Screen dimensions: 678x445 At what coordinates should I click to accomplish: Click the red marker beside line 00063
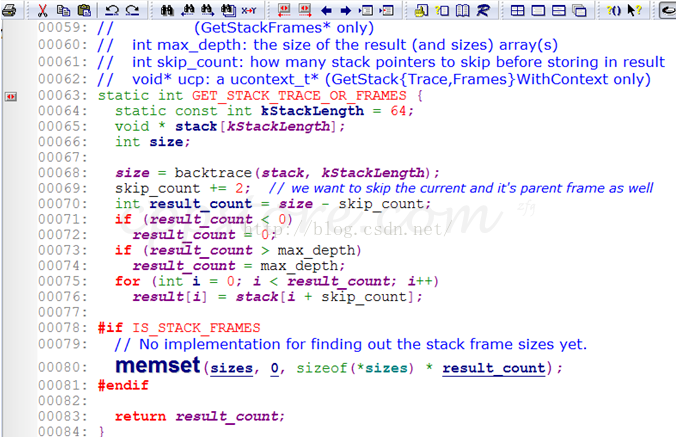click(10, 96)
